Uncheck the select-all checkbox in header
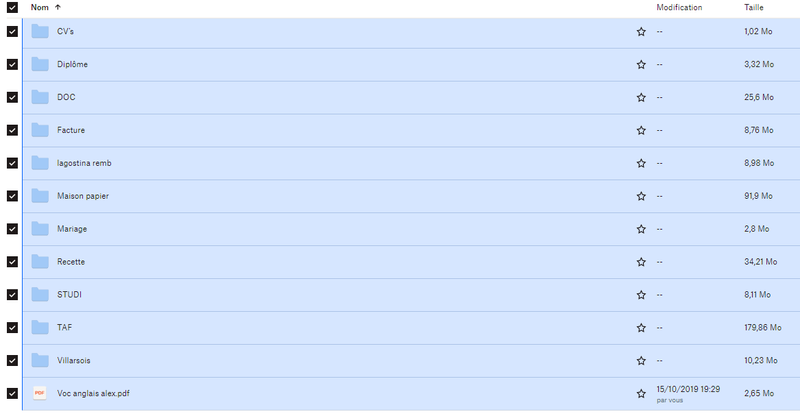The image size is (800, 418). [12, 7]
